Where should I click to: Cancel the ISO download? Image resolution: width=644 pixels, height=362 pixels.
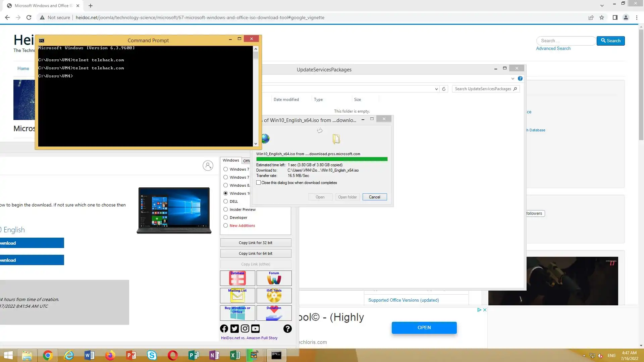374,197
